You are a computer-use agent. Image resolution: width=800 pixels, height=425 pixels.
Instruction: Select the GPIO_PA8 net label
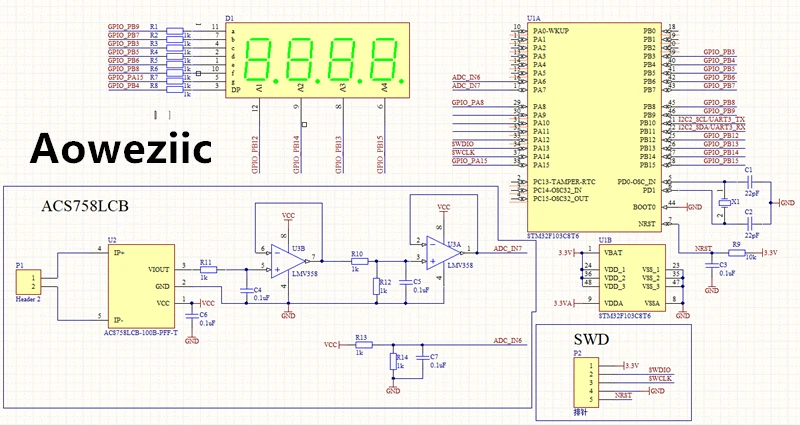coord(468,103)
